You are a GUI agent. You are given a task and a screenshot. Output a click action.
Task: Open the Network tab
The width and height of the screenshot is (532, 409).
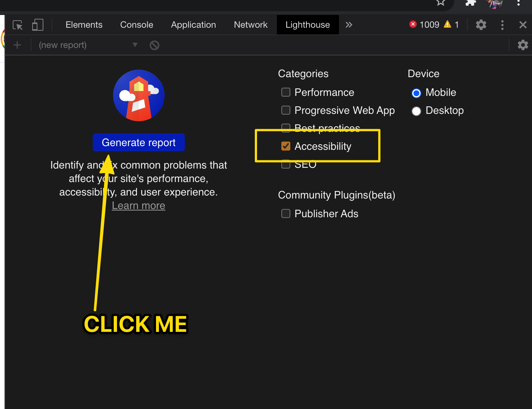tap(251, 25)
